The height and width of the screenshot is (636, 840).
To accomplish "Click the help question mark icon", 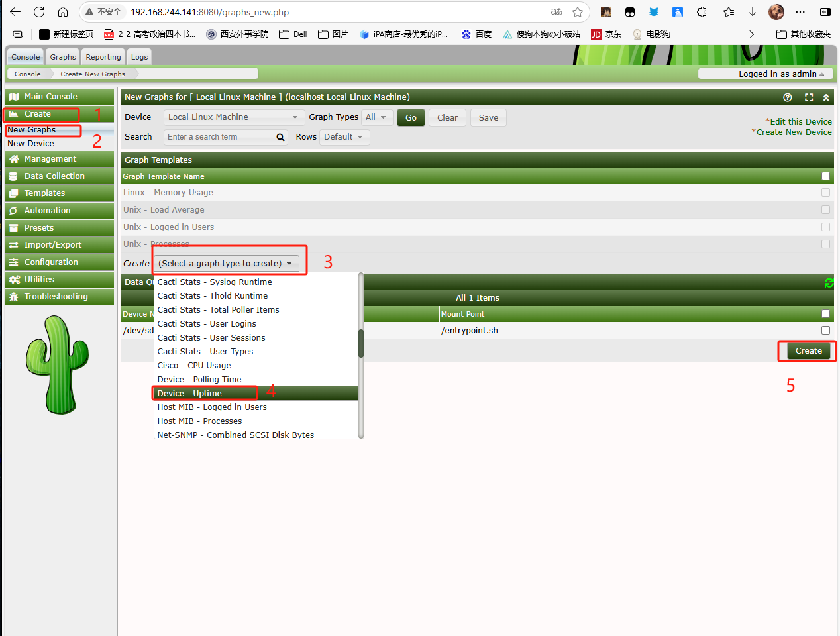I will [788, 97].
